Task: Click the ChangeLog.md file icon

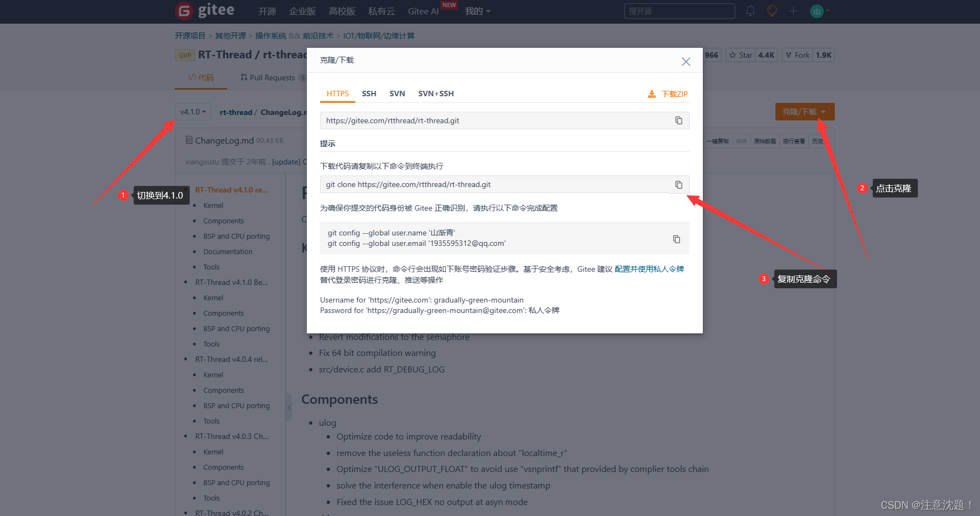Action: 189,140
